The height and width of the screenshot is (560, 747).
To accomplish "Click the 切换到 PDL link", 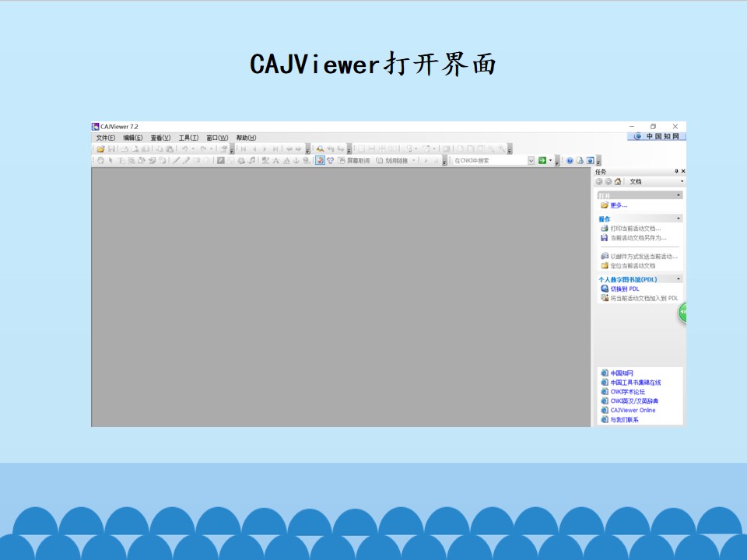I will tap(625, 289).
